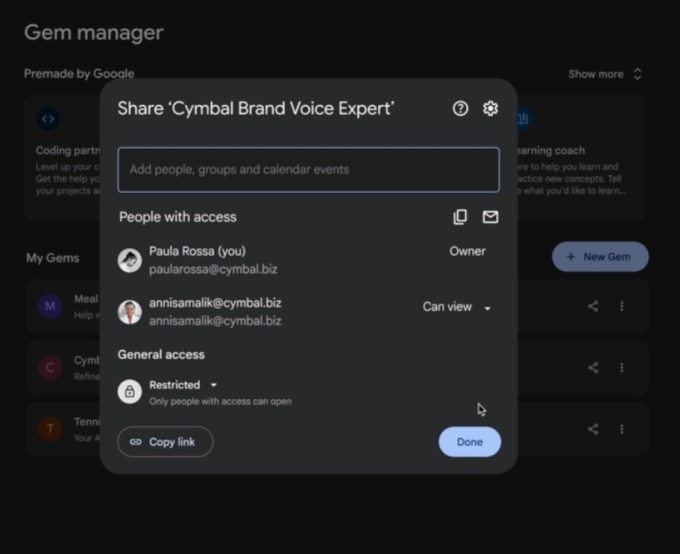Click the lock icon under General access
Image resolution: width=680 pixels, height=554 pixels.
(129, 392)
